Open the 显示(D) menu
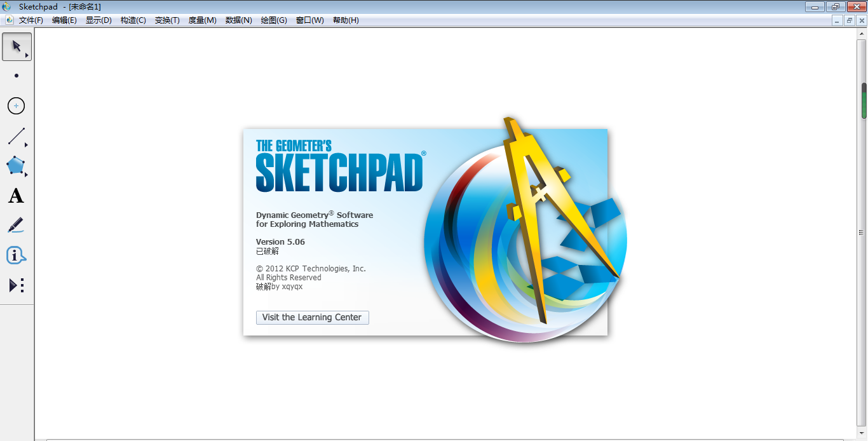This screenshot has width=868, height=441. coord(98,20)
